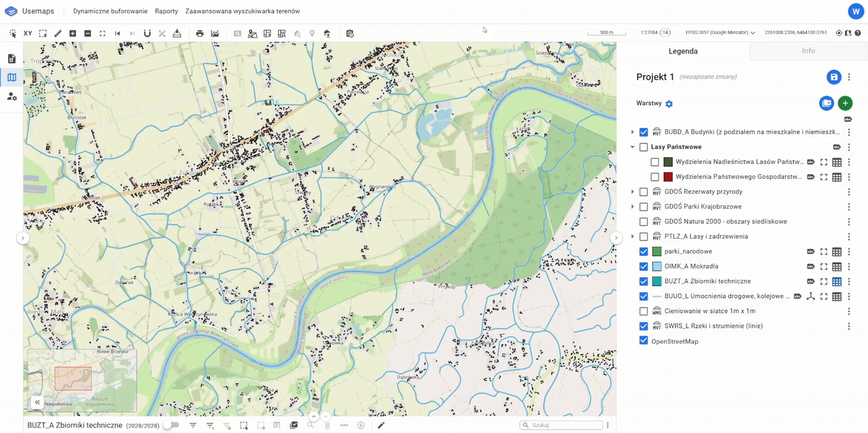This screenshot has height=433, width=868.
Task: Enable GDOŚ Rezerwaty przyrody layer
Action: (x=644, y=192)
